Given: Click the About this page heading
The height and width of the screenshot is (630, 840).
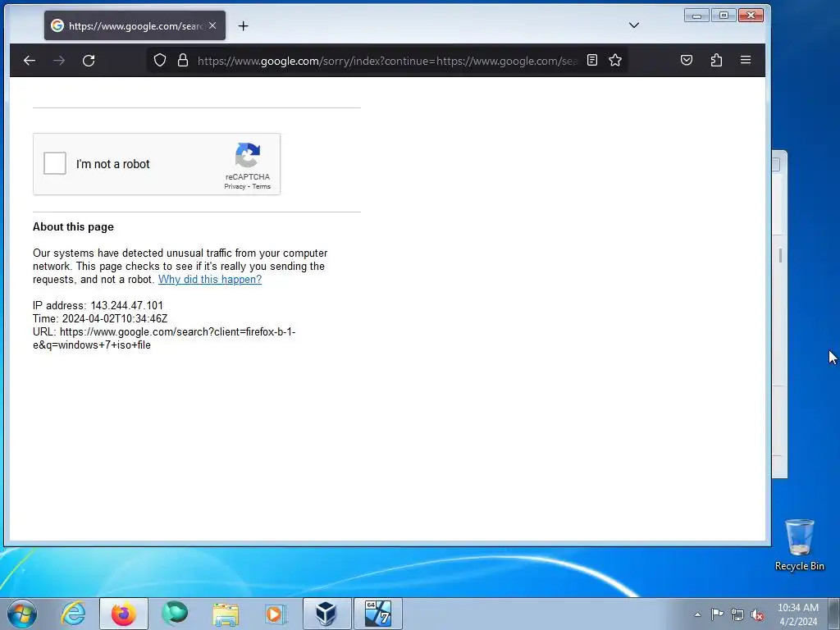Looking at the screenshot, I should pyautogui.click(x=73, y=226).
